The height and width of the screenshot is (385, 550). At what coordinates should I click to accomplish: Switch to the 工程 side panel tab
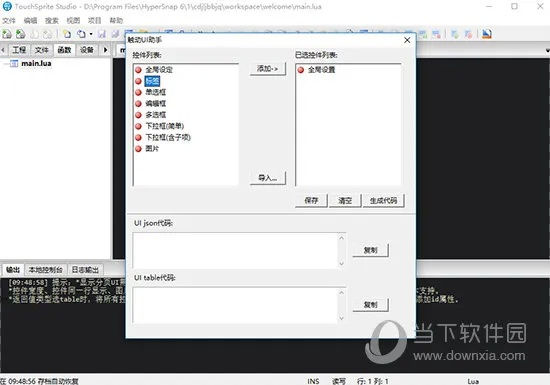(x=19, y=50)
